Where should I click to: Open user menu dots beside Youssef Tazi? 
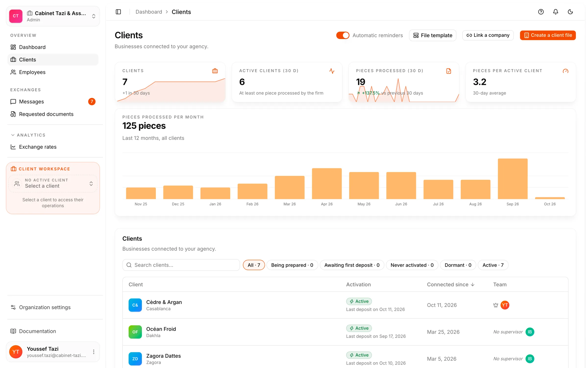[x=94, y=352]
